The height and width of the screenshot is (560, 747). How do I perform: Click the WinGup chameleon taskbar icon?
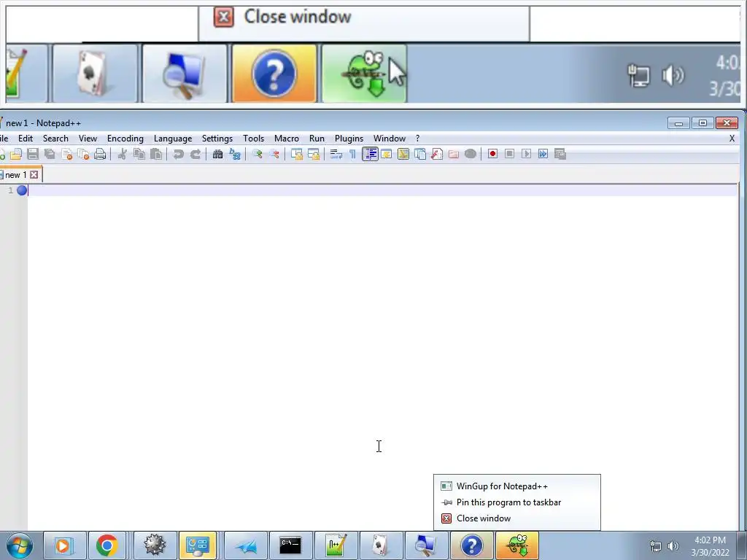(517, 545)
